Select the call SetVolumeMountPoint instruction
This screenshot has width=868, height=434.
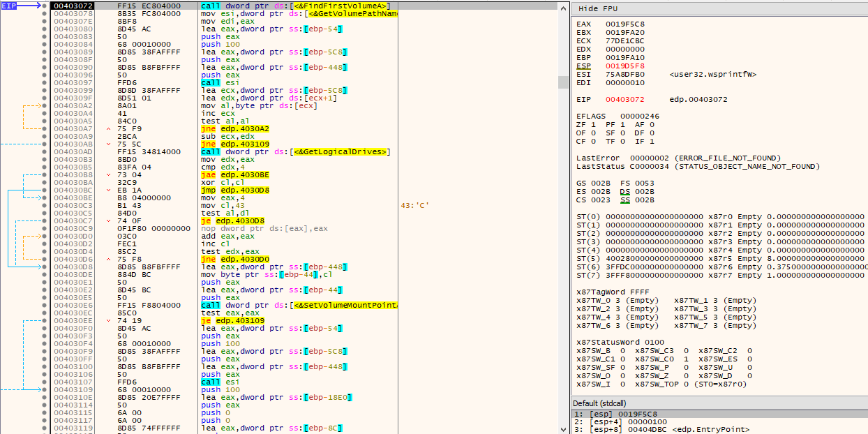coord(299,305)
